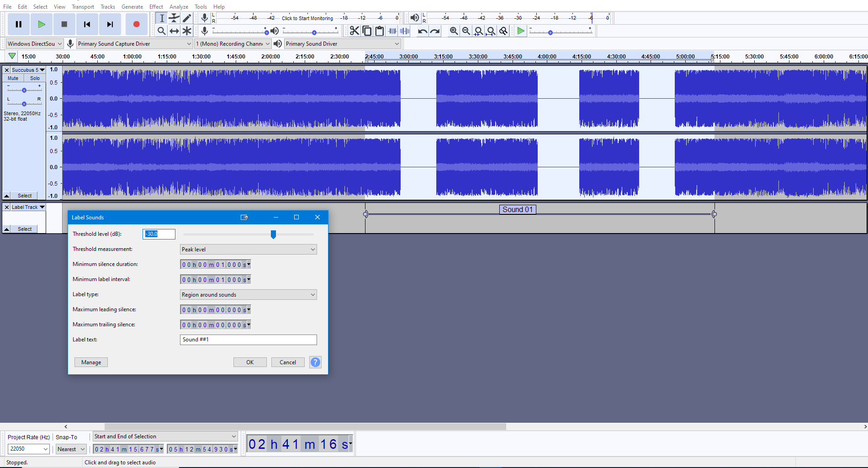The height and width of the screenshot is (468, 868).
Task: Click the Succubus track gain slider
Action: [x=24, y=90]
